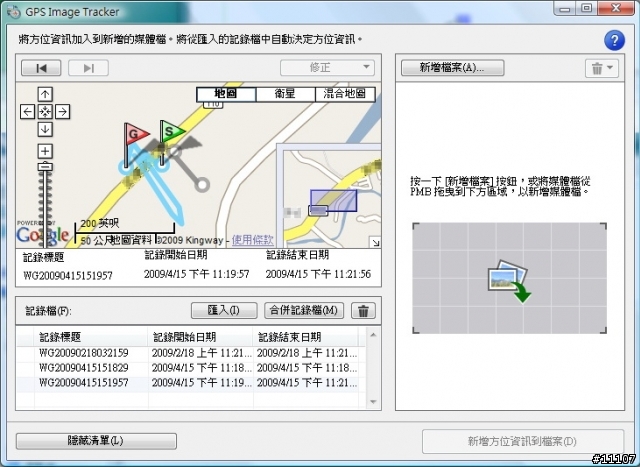Minimize the GPS Image Tracker window
Image resolution: width=640 pixels, height=467 pixels.
coord(565,9)
